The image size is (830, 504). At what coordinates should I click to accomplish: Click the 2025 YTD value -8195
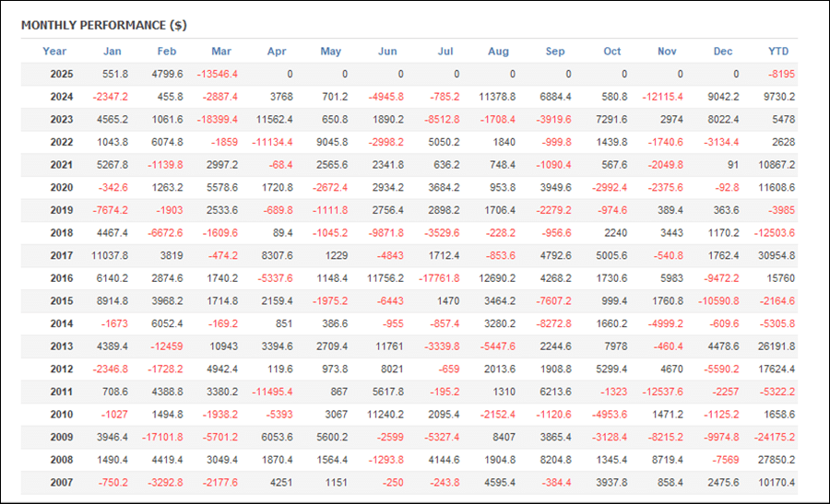781,74
